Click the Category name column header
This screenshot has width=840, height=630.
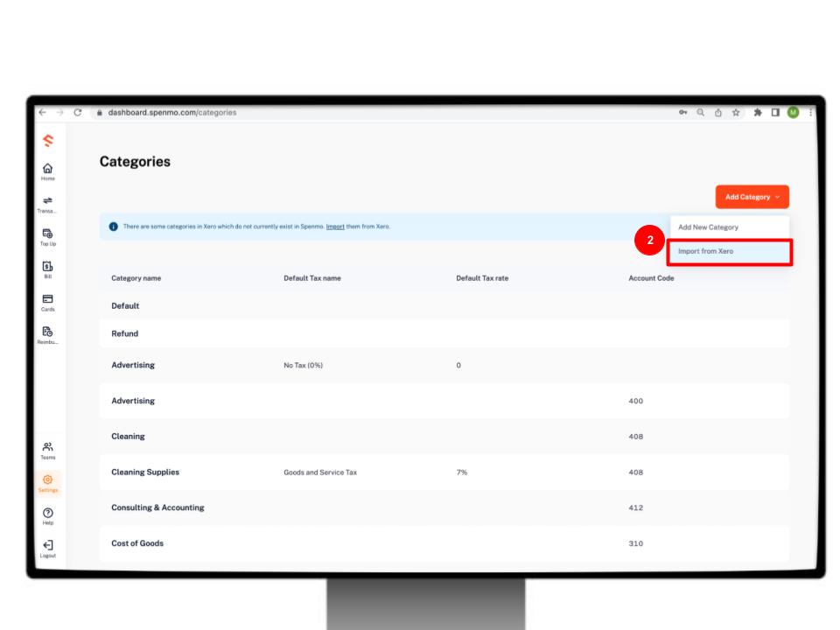[136, 278]
